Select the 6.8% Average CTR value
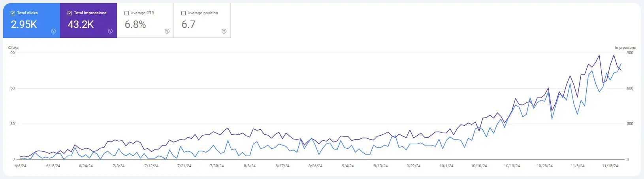644x179 pixels. point(135,24)
